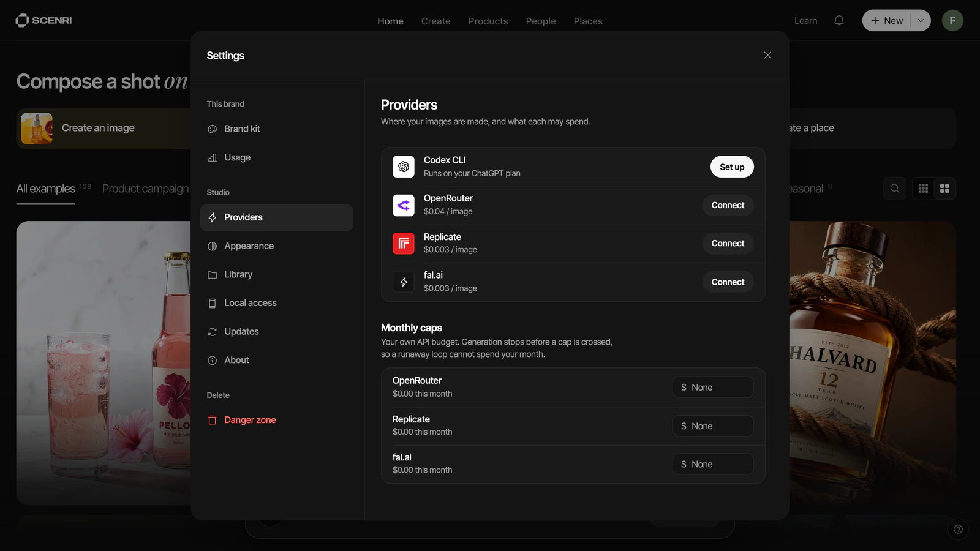Expand the New button dropdown arrow

[x=921, y=20]
